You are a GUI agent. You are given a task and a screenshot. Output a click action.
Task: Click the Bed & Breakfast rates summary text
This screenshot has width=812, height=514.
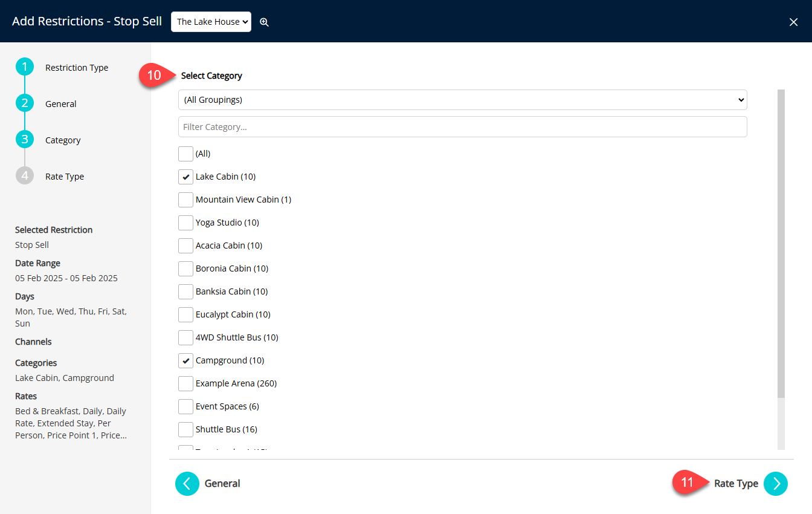click(x=71, y=423)
